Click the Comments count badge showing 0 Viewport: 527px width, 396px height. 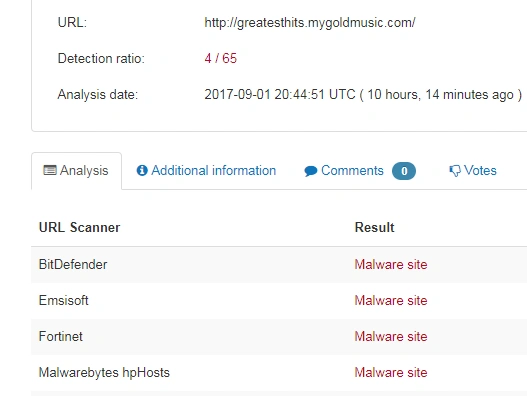(x=404, y=171)
